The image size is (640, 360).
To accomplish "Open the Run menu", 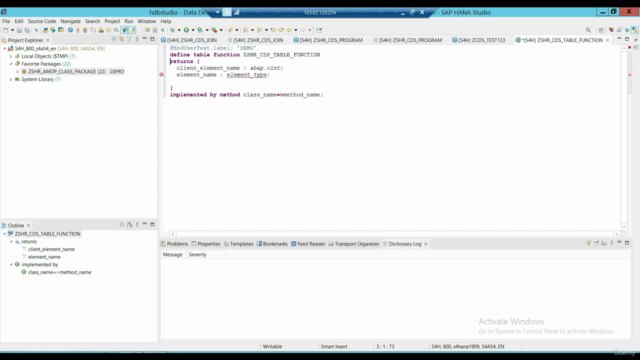I will (x=129, y=21).
